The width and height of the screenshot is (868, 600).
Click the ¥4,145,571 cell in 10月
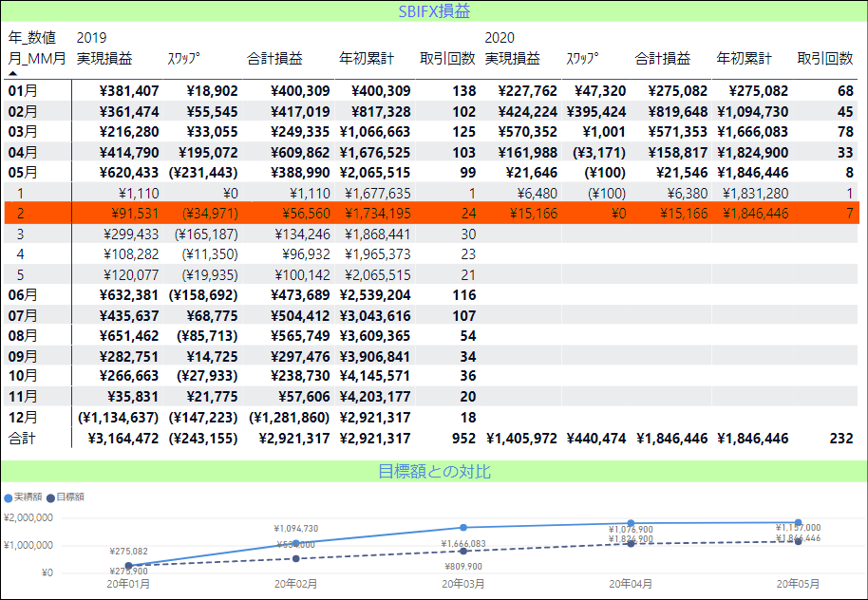375,376
